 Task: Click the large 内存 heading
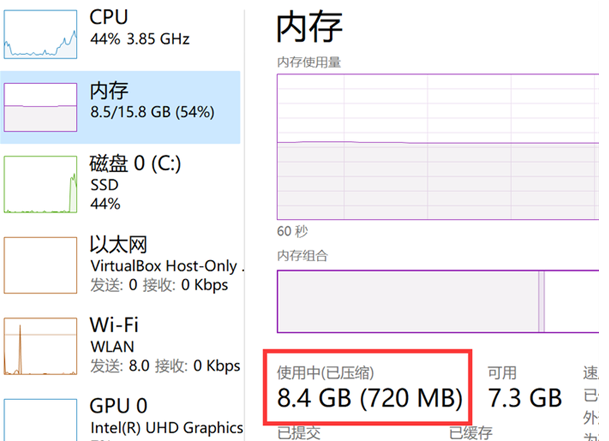pos(309,27)
